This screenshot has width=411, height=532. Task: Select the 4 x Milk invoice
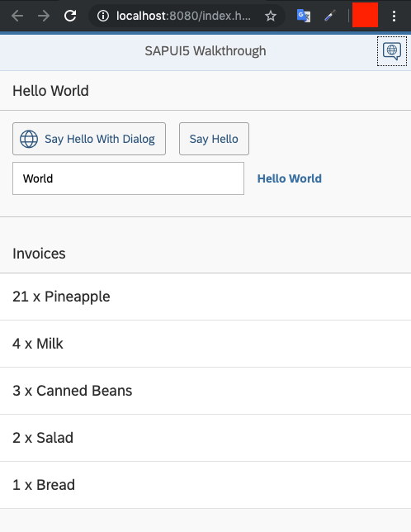click(205, 344)
